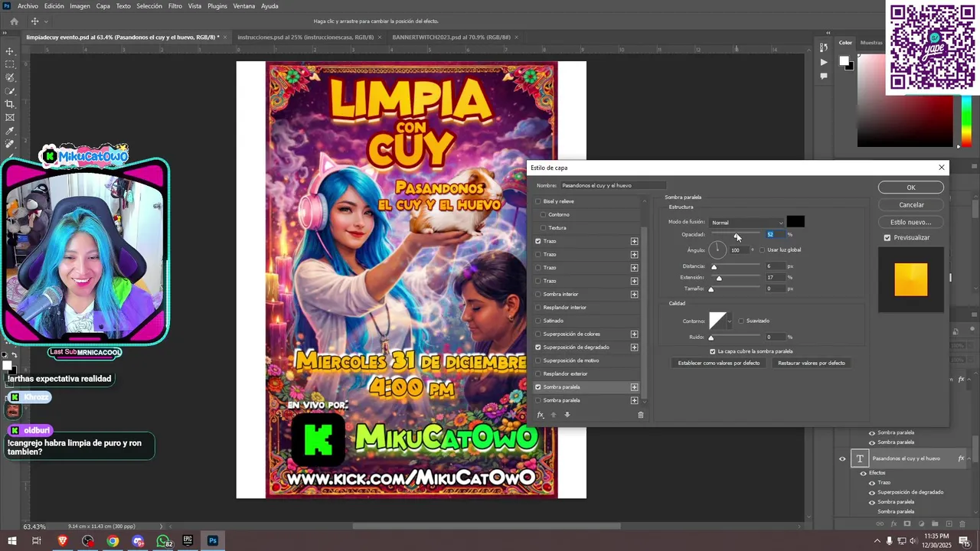The width and height of the screenshot is (980, 551).
Task: Move effect down with the down arrow icon
Action: coord(567,415)
